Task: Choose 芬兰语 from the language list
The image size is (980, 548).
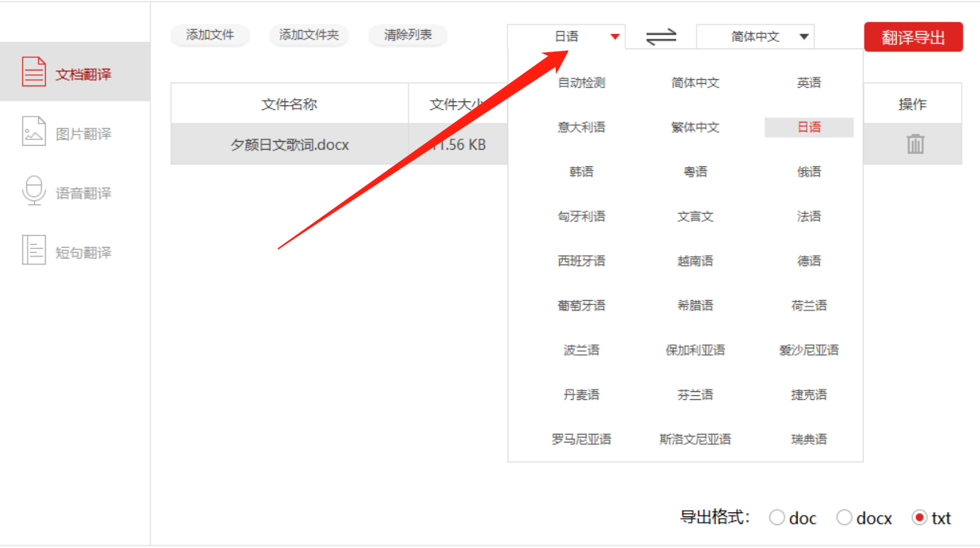Action: [x=695, y=394]
